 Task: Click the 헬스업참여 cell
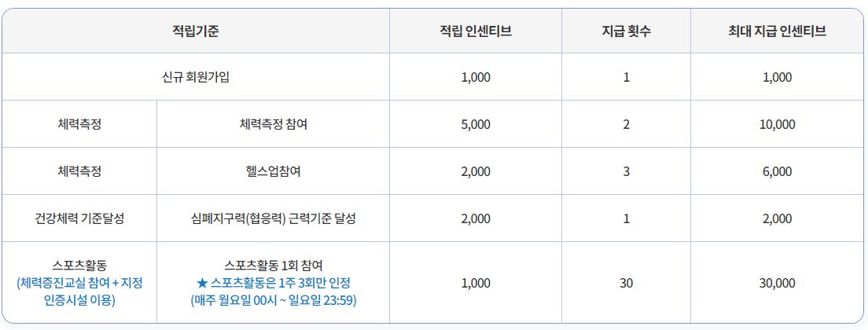(273, 171)
